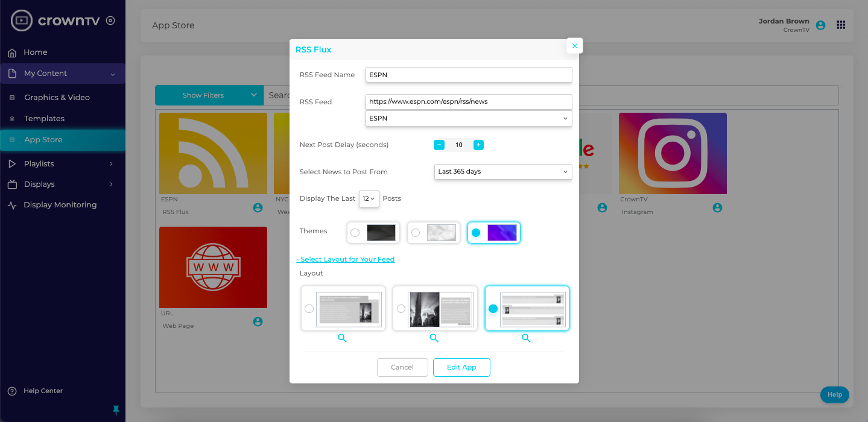868x422 pixels.
Task: Open the apps grid menu icon
Action: tap(841, 25)
